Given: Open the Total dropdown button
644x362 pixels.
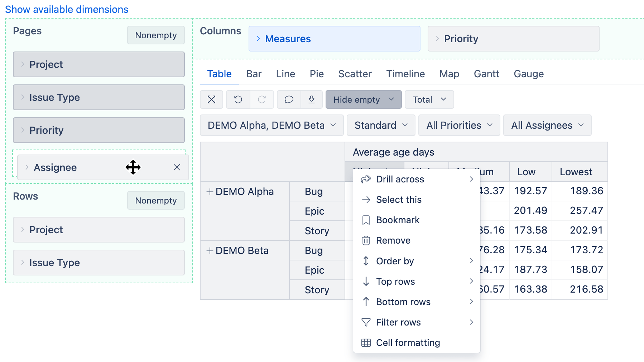Looking at the screenshot, I should pos(429,99).
